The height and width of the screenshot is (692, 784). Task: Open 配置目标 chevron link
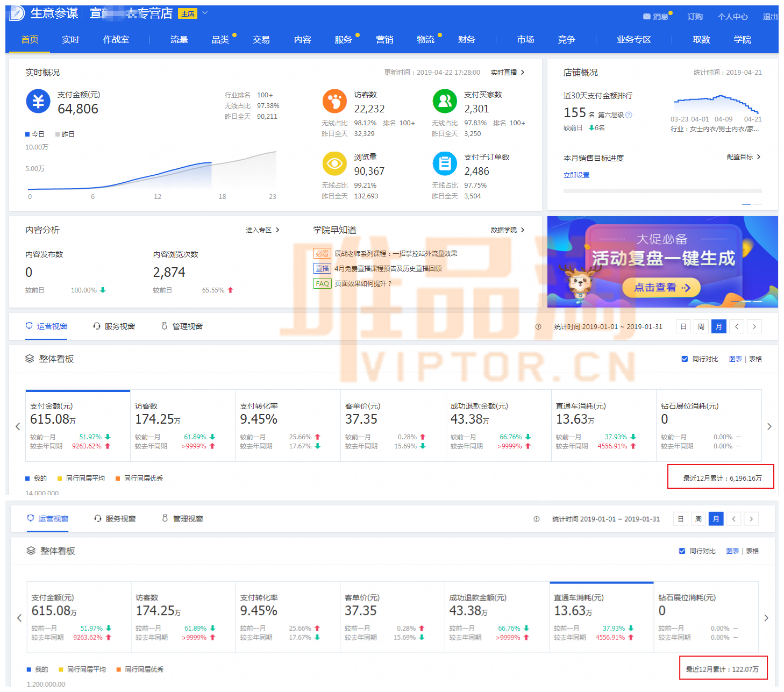758,157
